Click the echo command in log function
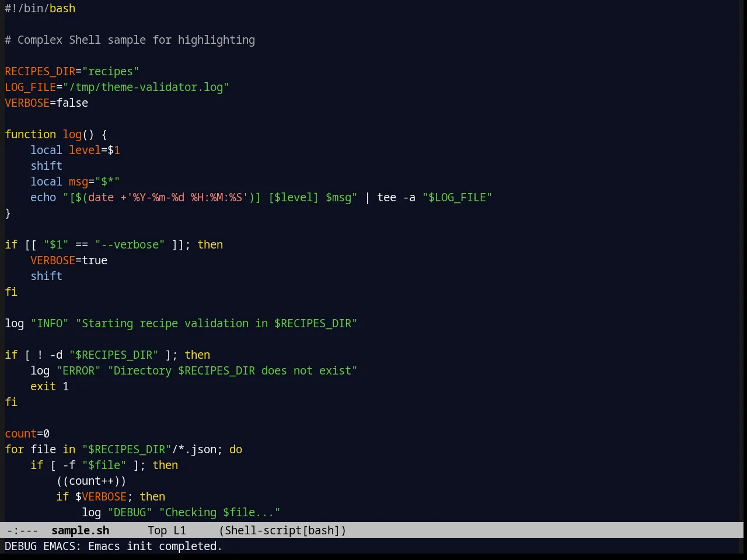 pyautogui.click(x=43, y=197)
